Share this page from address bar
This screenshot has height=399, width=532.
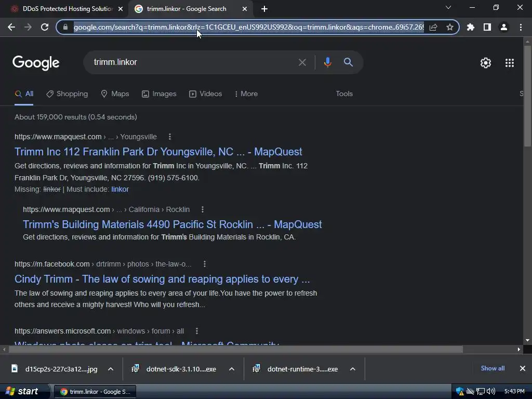(x=433, y=27)
